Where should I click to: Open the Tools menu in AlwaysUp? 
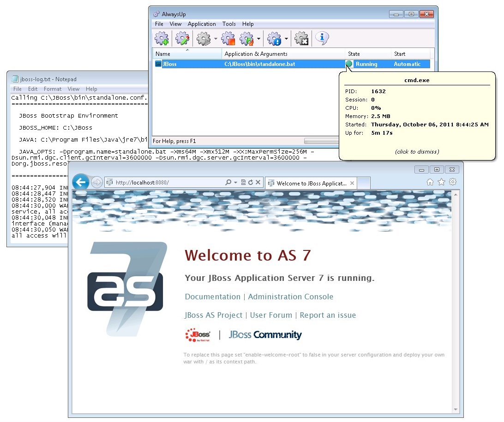(x=229, y=24)
